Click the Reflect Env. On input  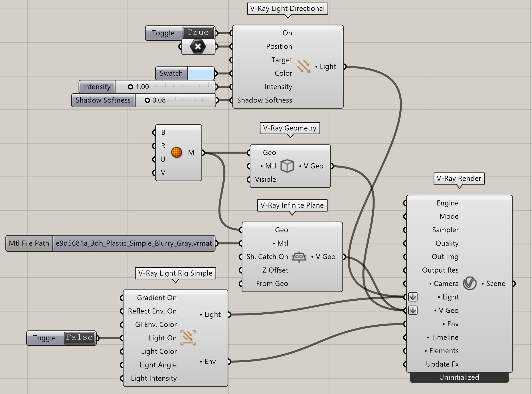coord(152,311)
